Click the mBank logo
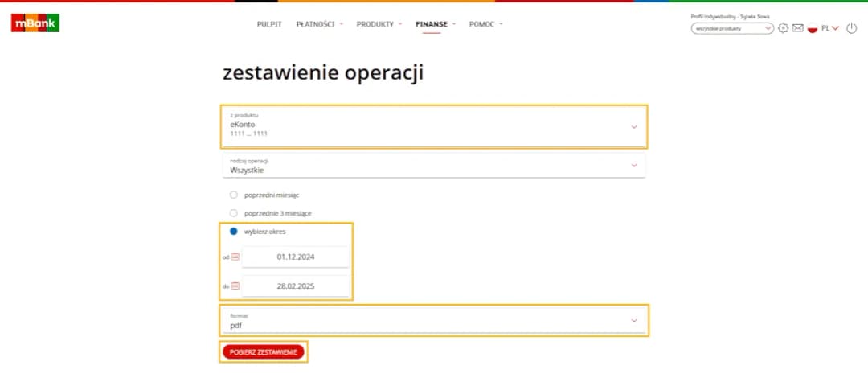 pos(35,24)
